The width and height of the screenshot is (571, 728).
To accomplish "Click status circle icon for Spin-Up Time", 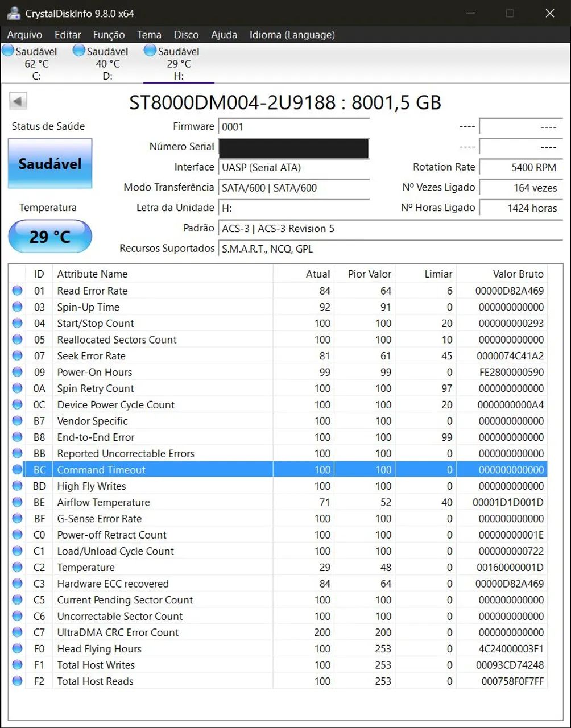I will [17, 307].
